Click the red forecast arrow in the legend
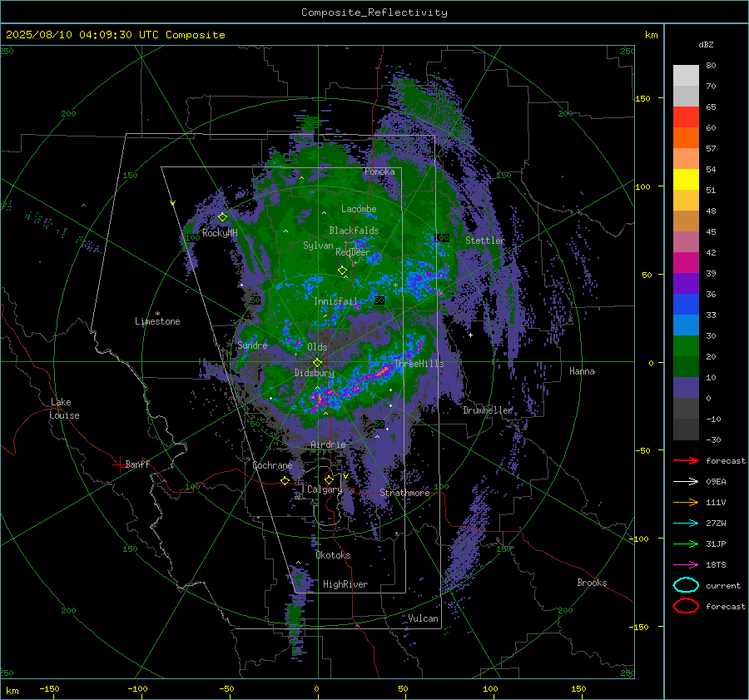 pyautogui.click(x=686, y=460)
